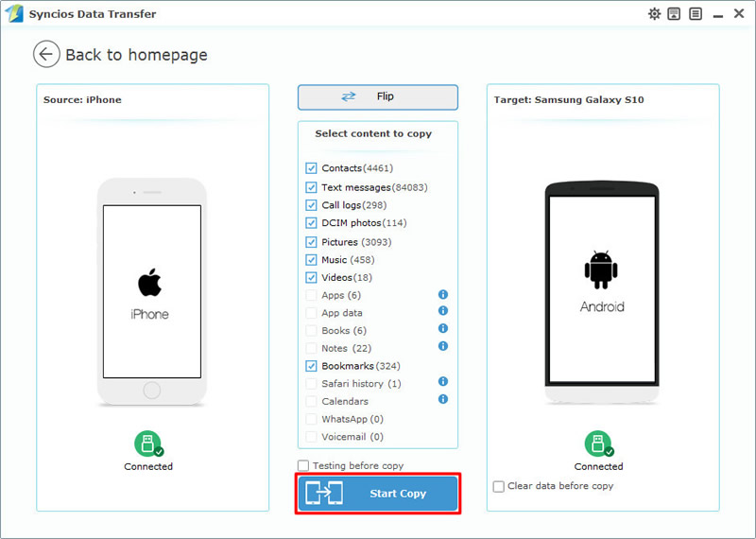The height and width of the screenshot is (539, 756).
Task: Uncheck the Text messages checkbox
Action: point(311,187)
